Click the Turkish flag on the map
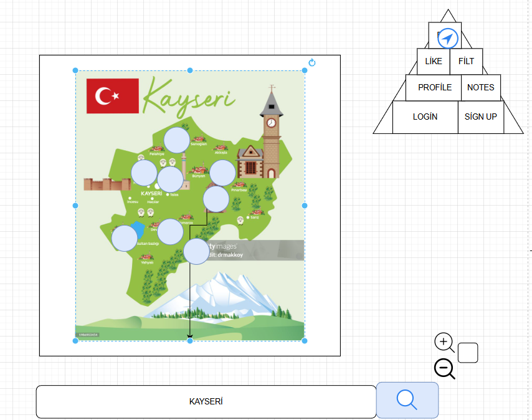Screen dimensions: 532x420 (x=113, y=96)
